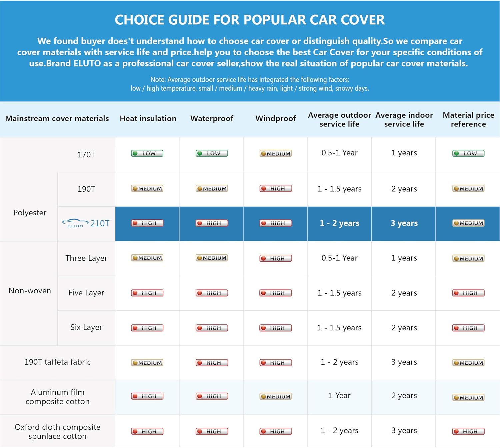Viewport: 500px width, 448px height.
Task: Click the Average outdoor service life header
Action: [339, 119]
